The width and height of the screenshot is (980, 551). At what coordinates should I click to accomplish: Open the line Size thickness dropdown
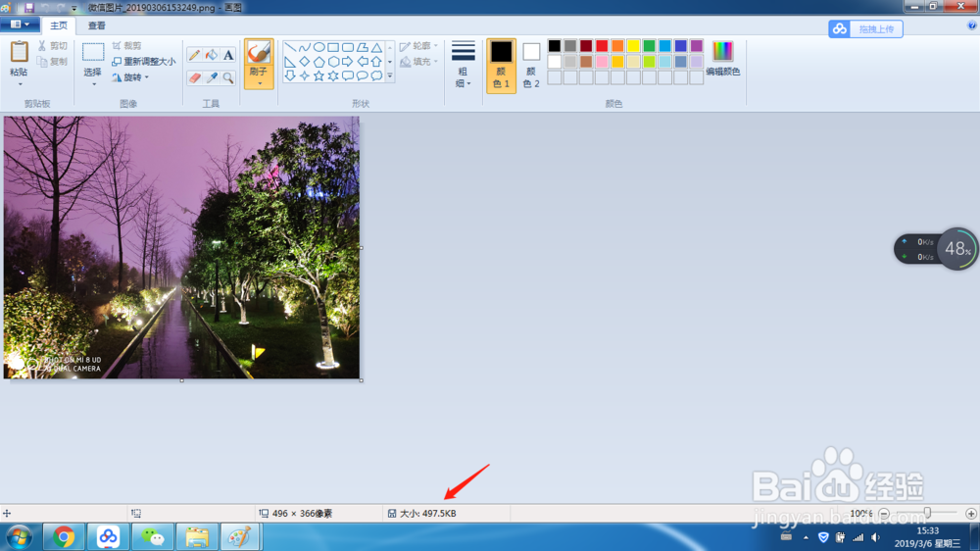tap(464, 65)
